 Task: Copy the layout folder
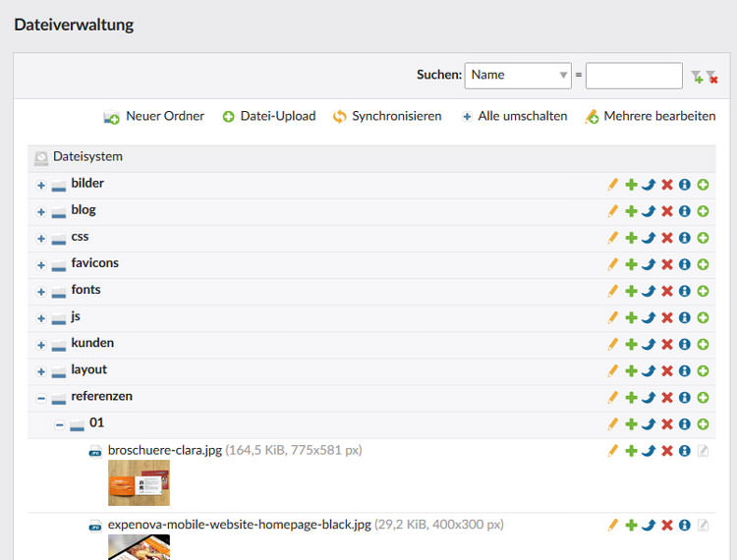pos(631,371)
